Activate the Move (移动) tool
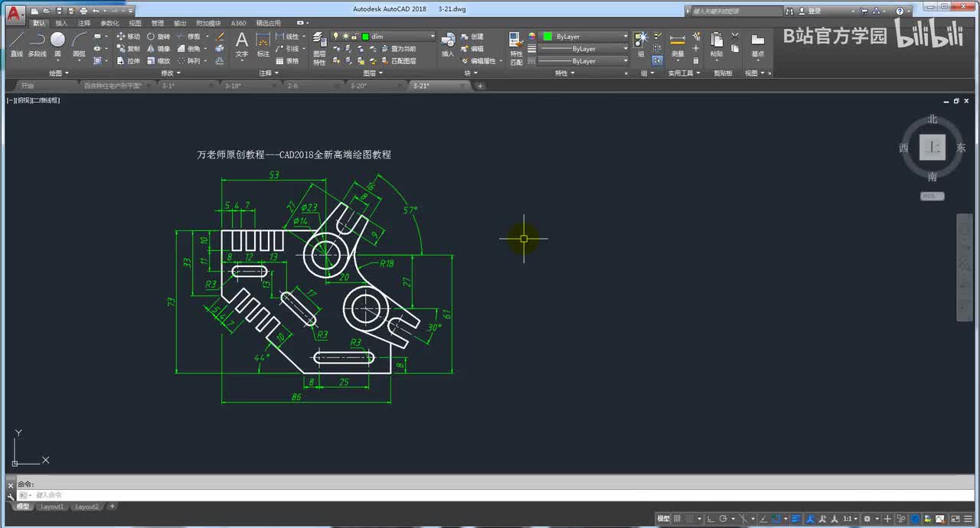Viewport: 980px width, 528px height. click(128, 37)
